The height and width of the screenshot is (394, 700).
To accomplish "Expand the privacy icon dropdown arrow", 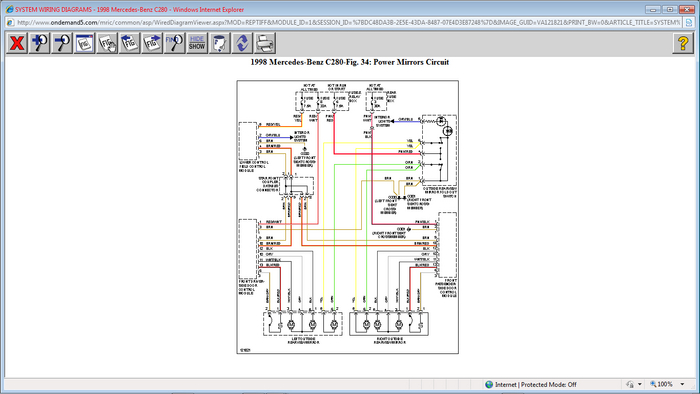I will 640,384.
